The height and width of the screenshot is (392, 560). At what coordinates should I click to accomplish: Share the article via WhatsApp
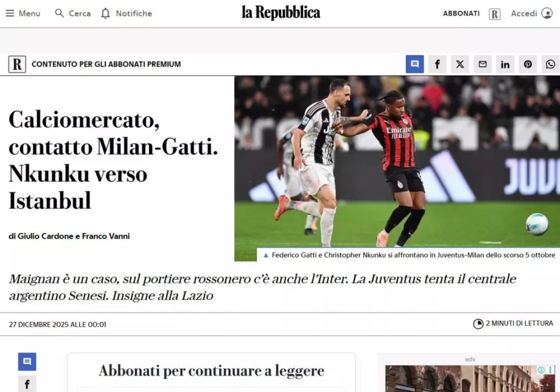click(551, 64)
